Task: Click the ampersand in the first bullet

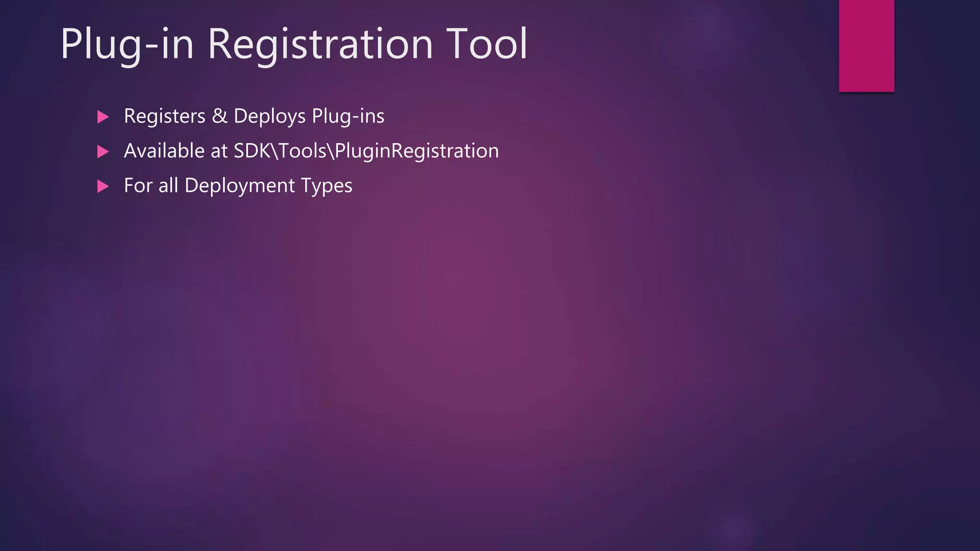Action: (219, 116)
